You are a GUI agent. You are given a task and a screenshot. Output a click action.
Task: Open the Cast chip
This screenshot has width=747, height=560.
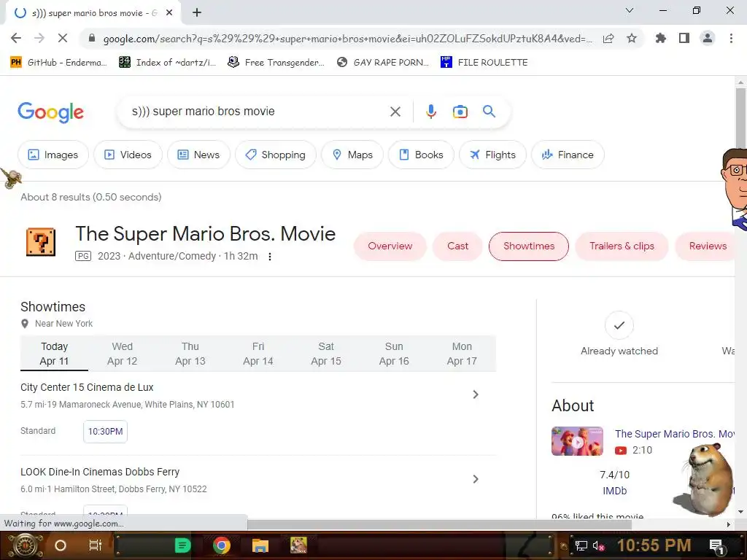click(457, 246)
